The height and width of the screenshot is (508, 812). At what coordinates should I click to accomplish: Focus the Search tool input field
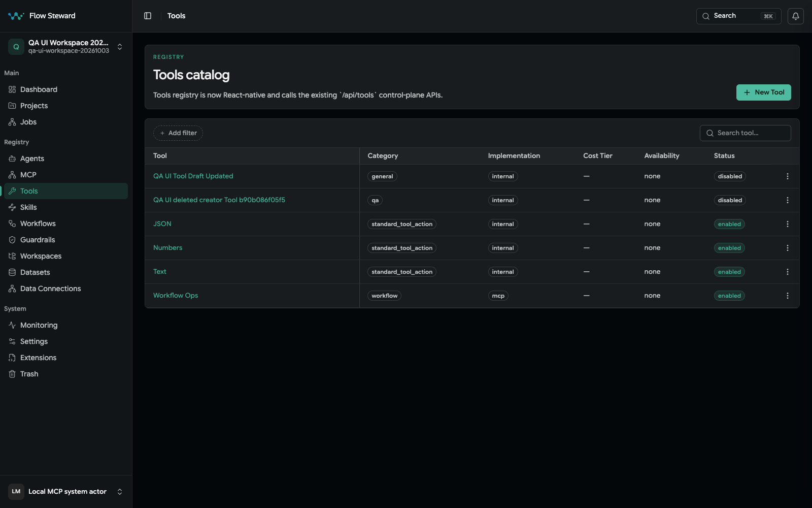(x=745, y=133)
